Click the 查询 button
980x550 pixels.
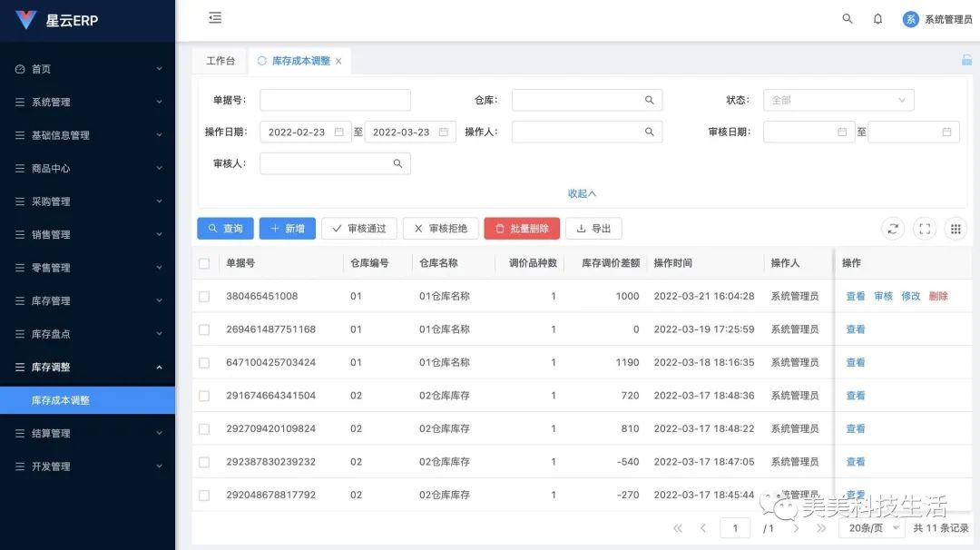(x=225, y=229)
